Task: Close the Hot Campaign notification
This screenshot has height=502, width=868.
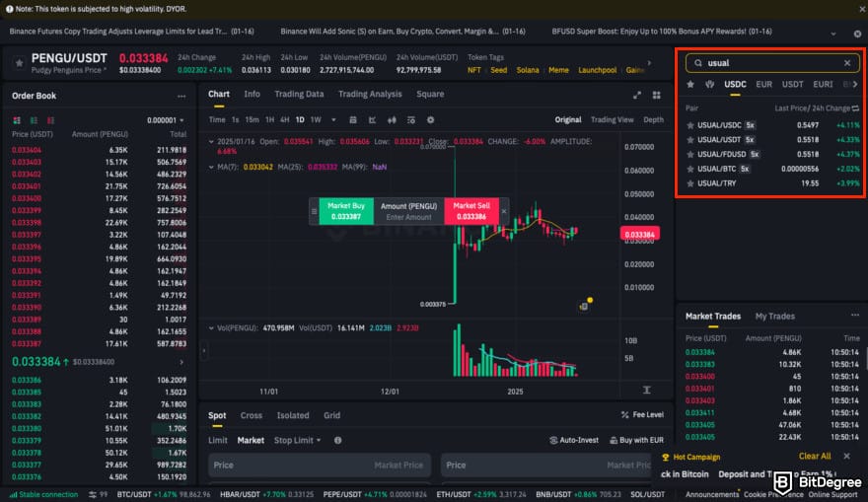Action: tap(847, 456)
